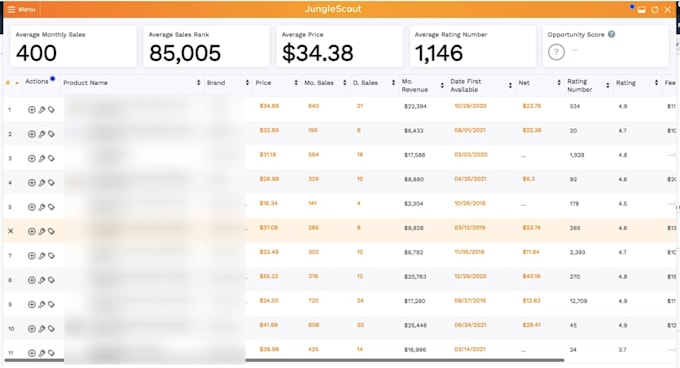Click the $22,394 monthly revenue cell
Viewport: 680px width, 368px height.
click(415, 106)
